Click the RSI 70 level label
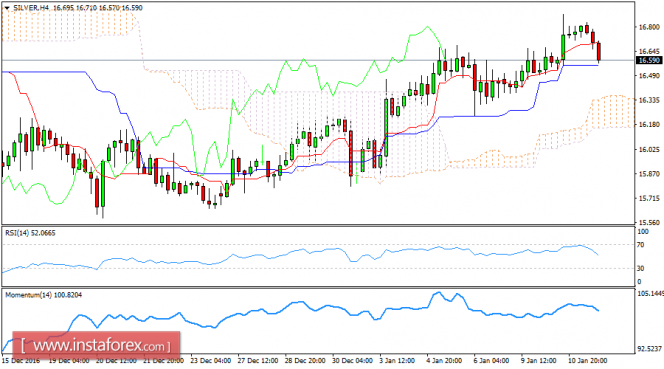 tap(640, 245)
